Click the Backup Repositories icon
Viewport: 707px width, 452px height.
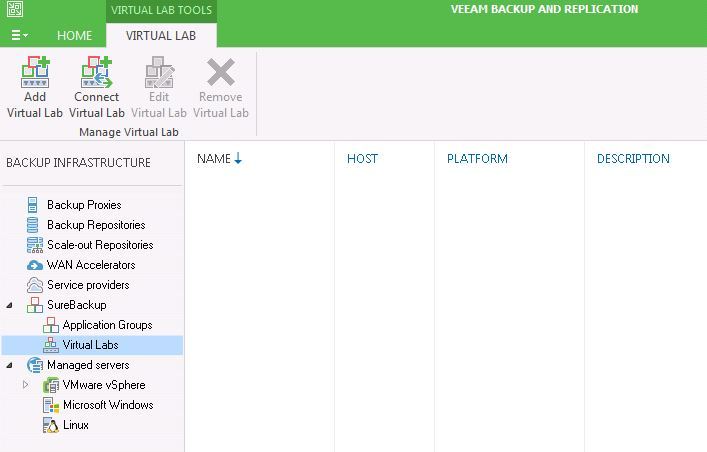point(32,225)
